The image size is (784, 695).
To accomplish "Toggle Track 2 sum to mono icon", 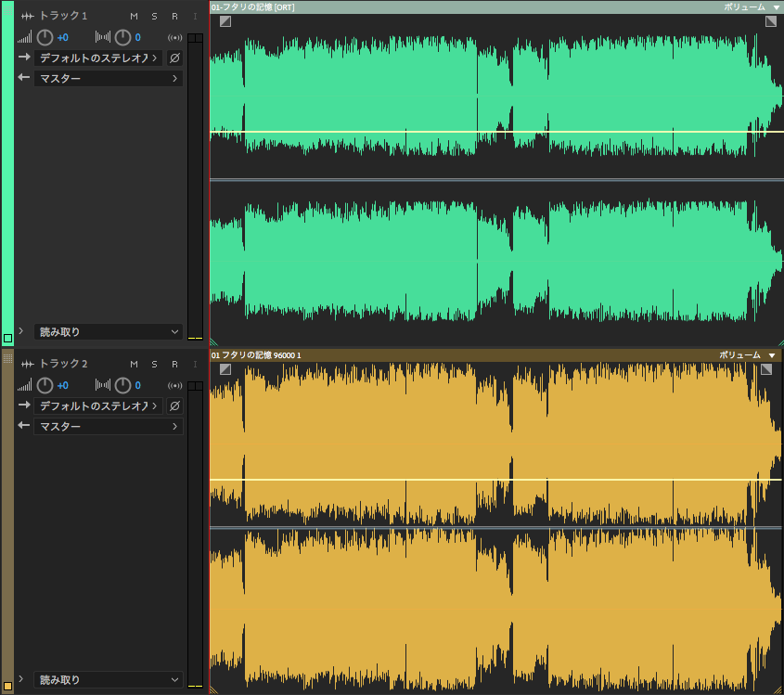I will (174, 385).
